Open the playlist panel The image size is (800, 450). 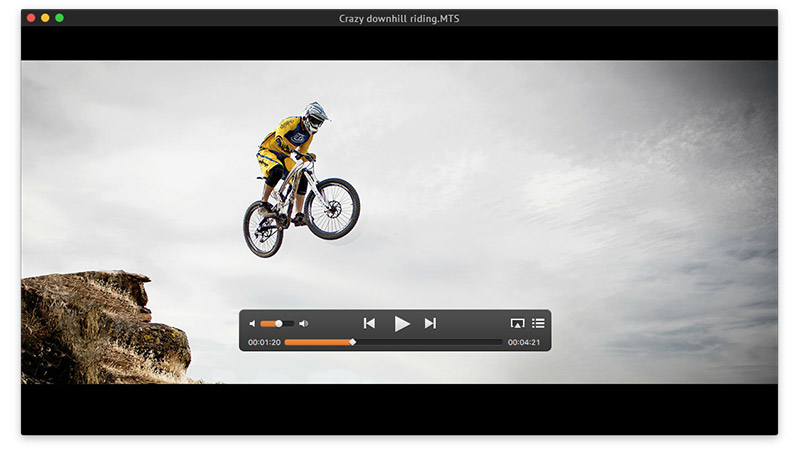538,323
